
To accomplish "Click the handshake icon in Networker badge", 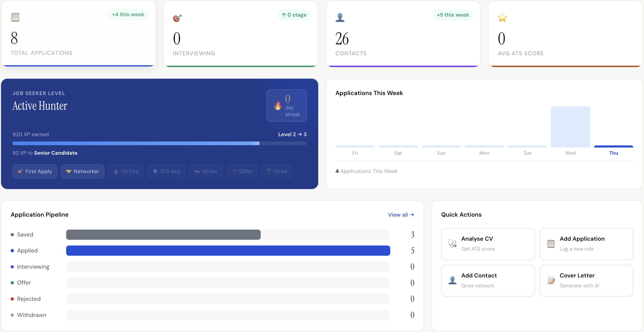I will (x=68, y=171).
